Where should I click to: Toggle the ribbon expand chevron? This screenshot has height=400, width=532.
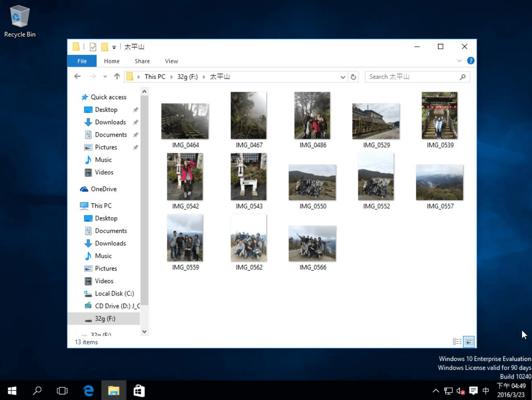459,61
